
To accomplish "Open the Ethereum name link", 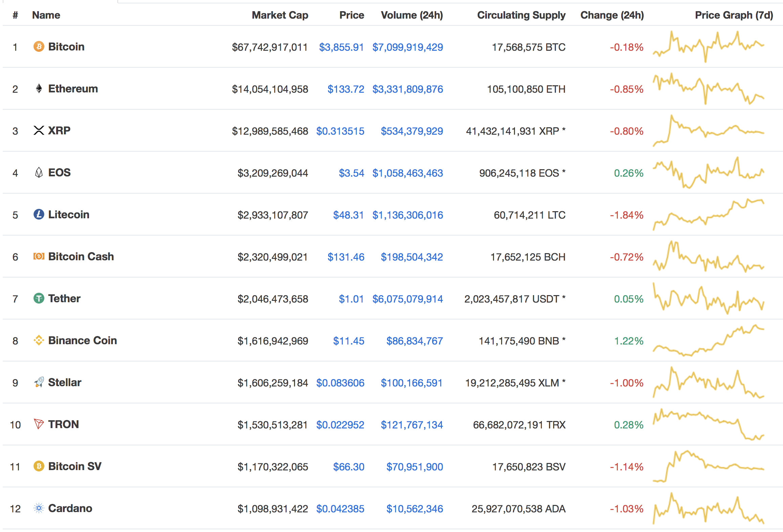I will click(x=73, y=88).
